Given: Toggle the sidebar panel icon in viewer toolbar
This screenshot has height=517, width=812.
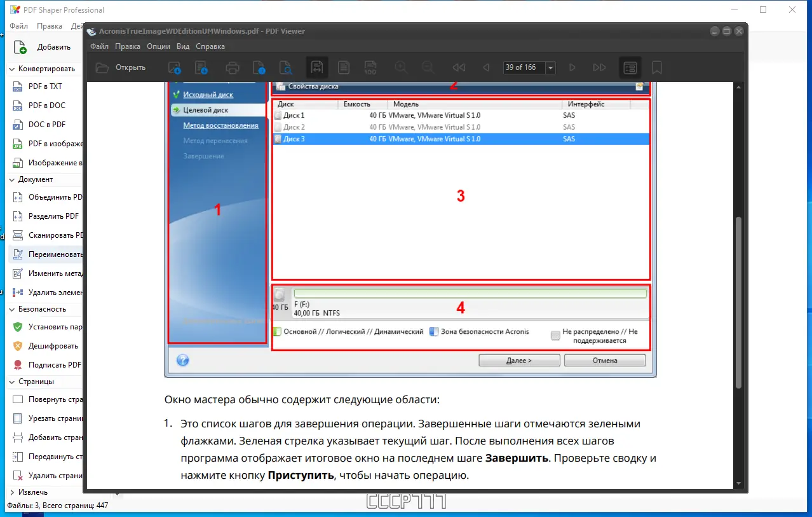Looking at the screenshot, I should tap(630, 67).
